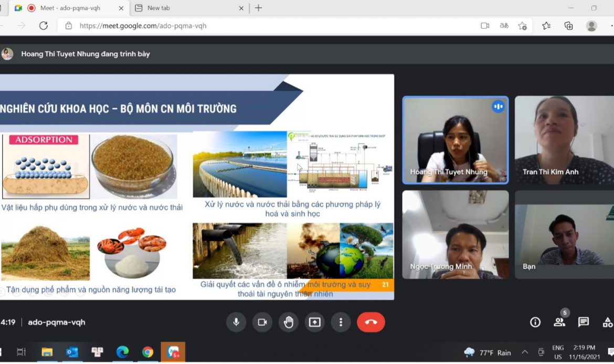The image size is (614, 364).
Task: Open the in-call chat panel
Action: pos(584,322)
